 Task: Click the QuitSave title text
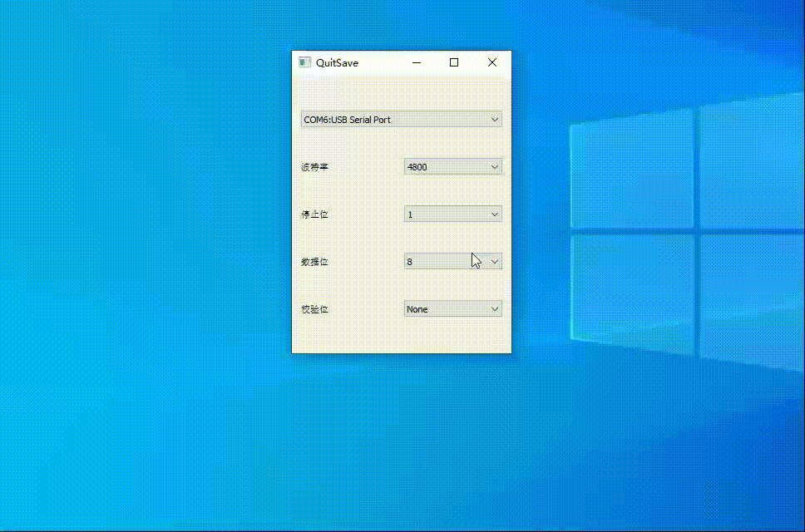pyautogui.click(x=338, y=62)
